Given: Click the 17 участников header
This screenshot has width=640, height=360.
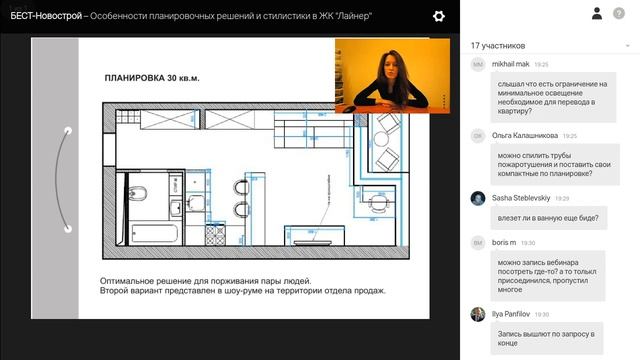Looking at the screenshot, I should [498, 46].
